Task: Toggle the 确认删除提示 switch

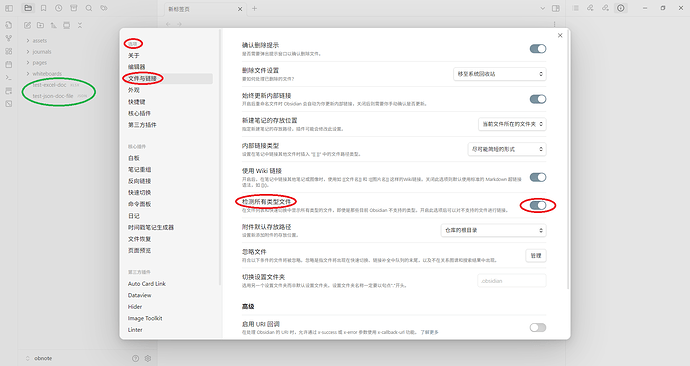Action: [x=538, y=49]
